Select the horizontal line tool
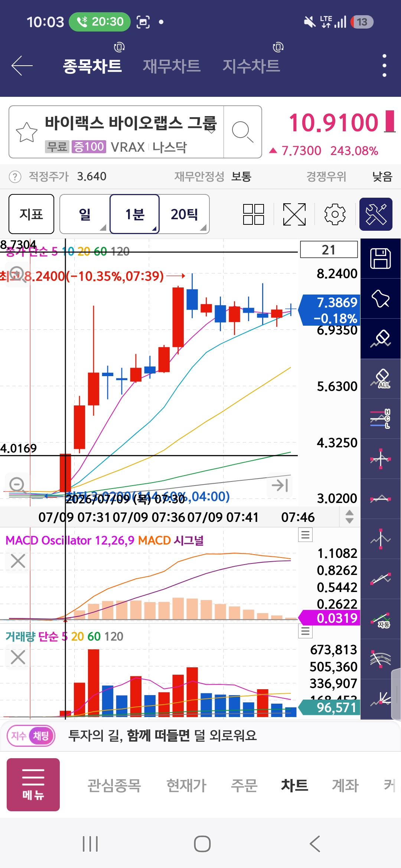The height and width of the screenshot is (868, 401). coord(381,499)
